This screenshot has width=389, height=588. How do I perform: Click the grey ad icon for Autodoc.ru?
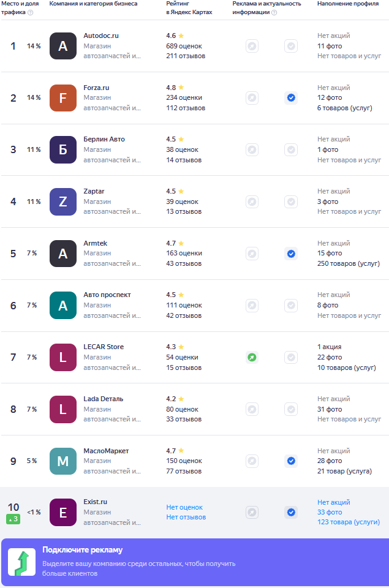point(252,46)
